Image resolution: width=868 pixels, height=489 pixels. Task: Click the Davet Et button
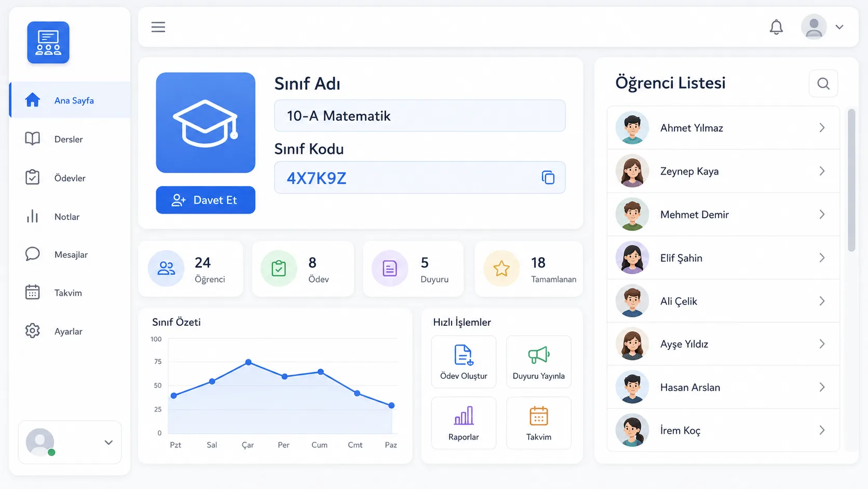(x=206, y=200)
